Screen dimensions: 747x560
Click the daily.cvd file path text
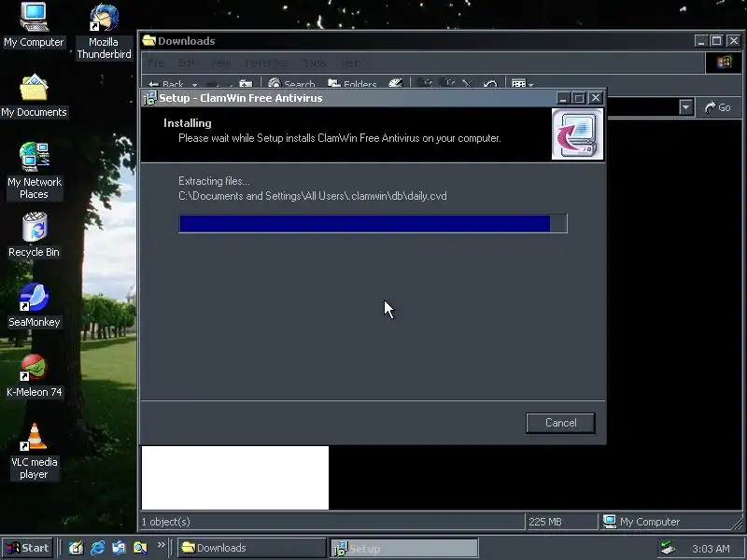(x=313, y=196)
